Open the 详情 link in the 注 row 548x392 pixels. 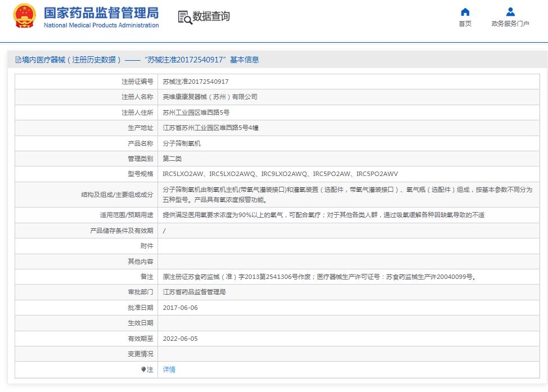pos(169,370)
